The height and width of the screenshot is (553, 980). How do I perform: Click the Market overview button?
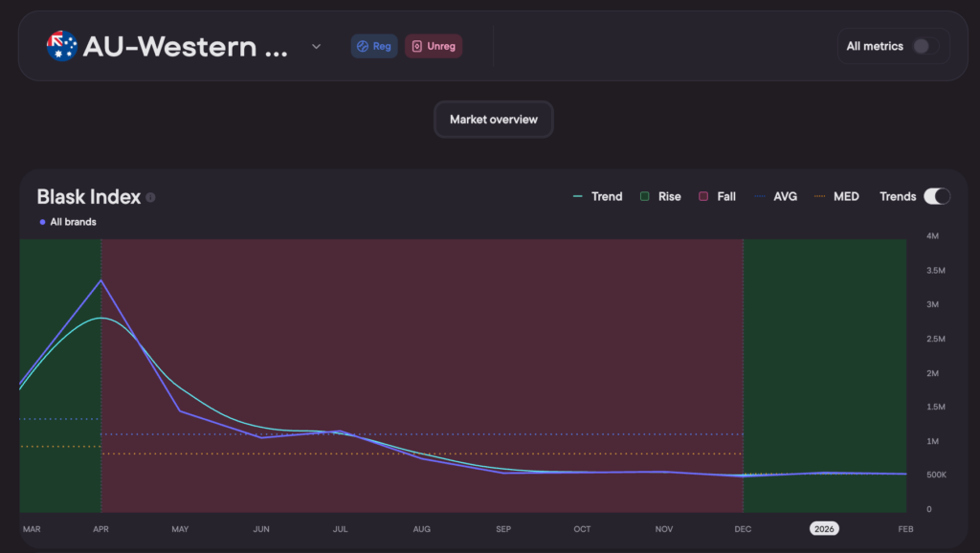click(493, 120)
